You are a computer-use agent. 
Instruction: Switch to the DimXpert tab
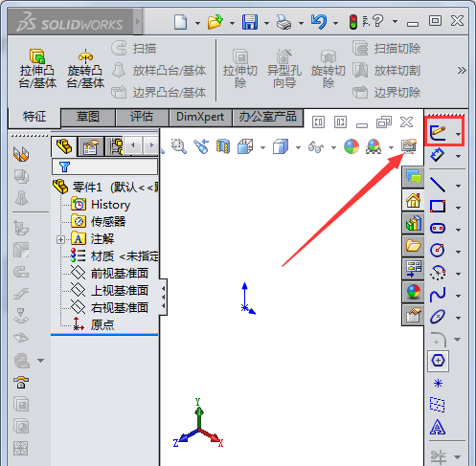[200, 117]
